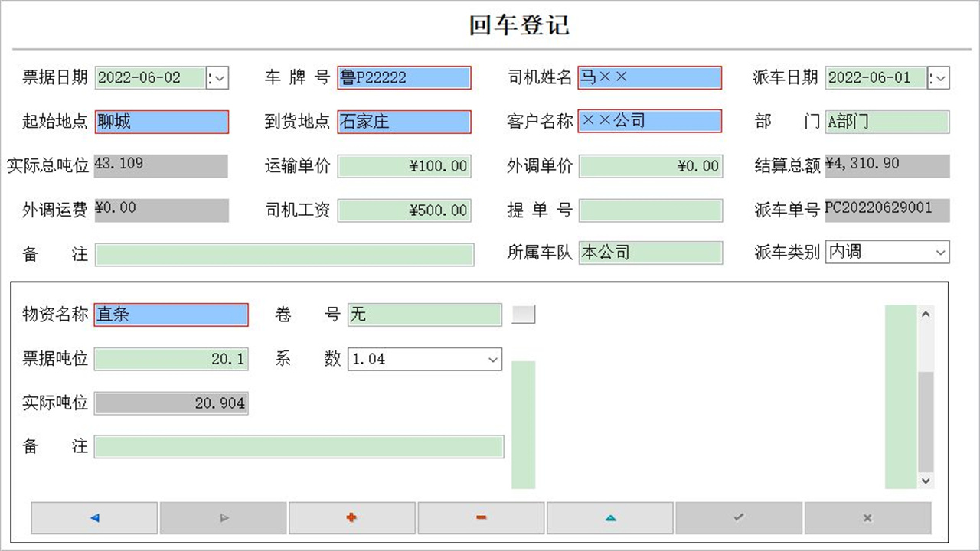The image size is (980, 551).
Task: Open the 派车日期 date picker arrow
Action: point(939,77)
